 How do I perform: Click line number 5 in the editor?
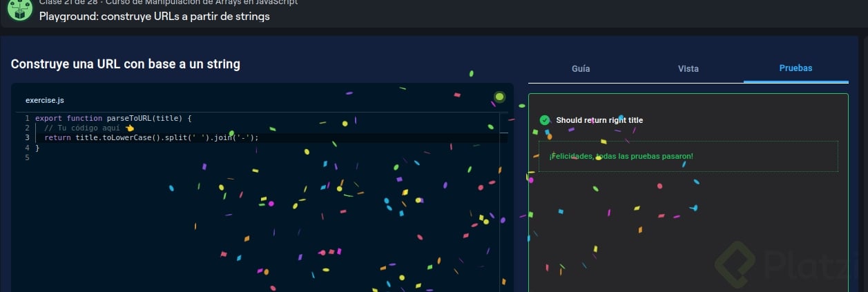(26, 157)
